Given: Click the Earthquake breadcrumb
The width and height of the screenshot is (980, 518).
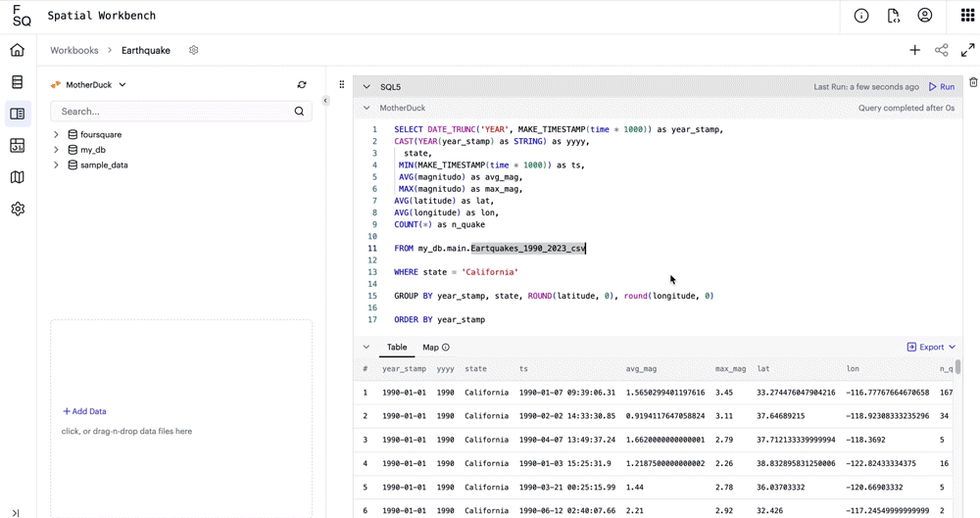Looking at the screenshot, I should tap(146, 50).
